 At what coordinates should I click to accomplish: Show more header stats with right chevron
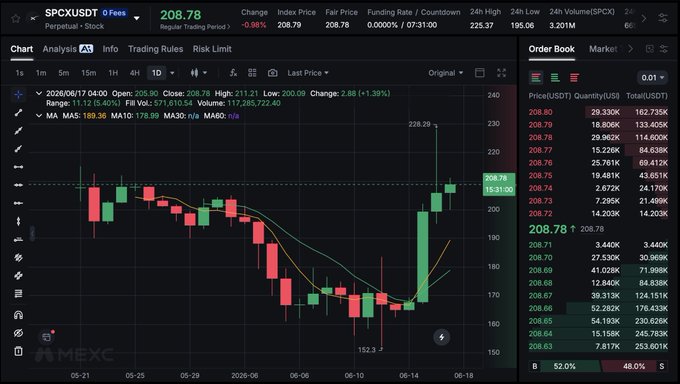click(644, 18)
